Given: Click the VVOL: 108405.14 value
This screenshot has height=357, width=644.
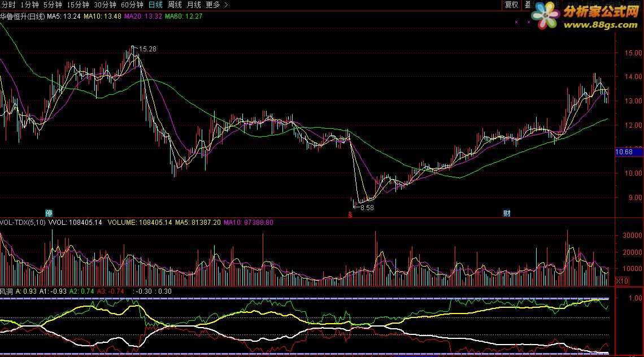Looking at the screenshot, I should (75, 223).
